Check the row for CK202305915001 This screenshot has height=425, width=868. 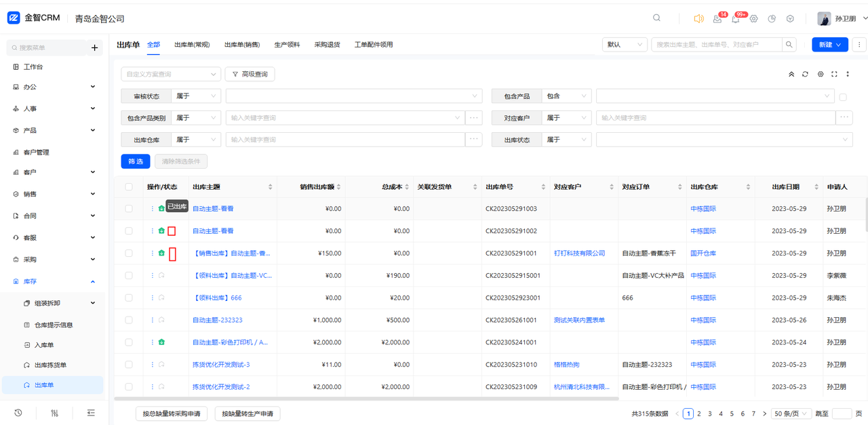[x=129, y=276]
